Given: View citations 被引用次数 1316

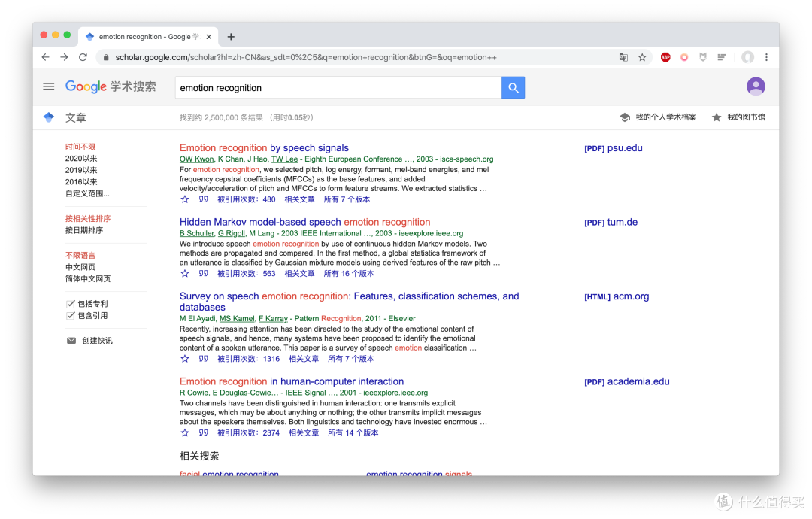Looking at the screenshot, I should (x=249, y=359).
